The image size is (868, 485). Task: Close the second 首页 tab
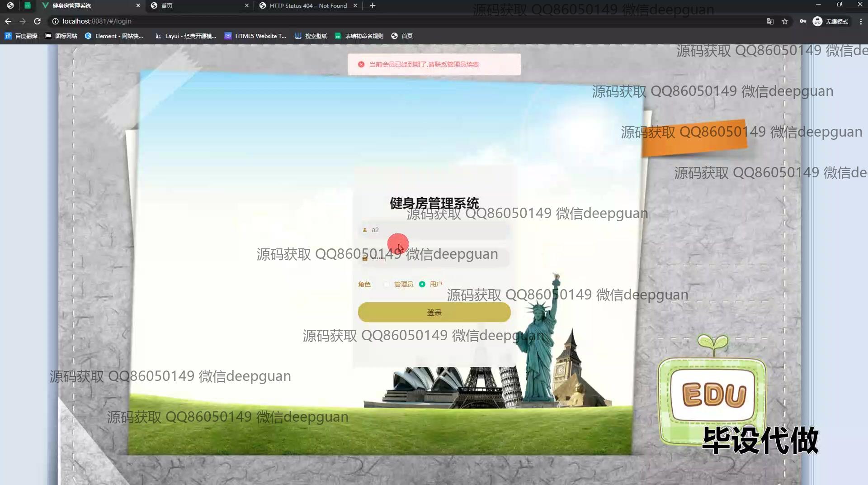click(246, 5)
